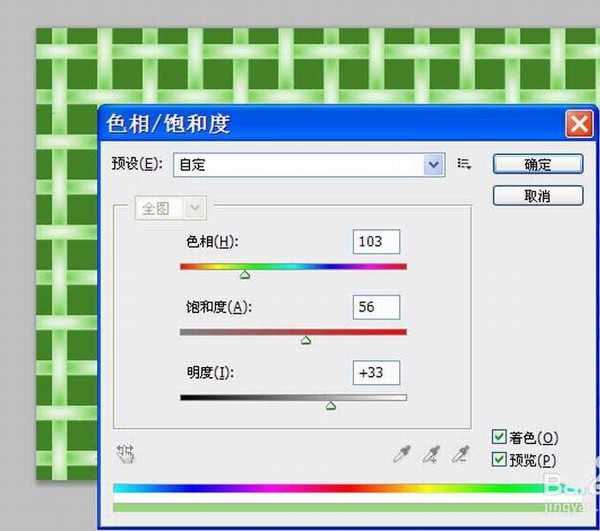Image resolution: width=600 pixels, height=531 pixels.
Task: Click the 色相/饱和度 title bar text
Action: [168, 124]
